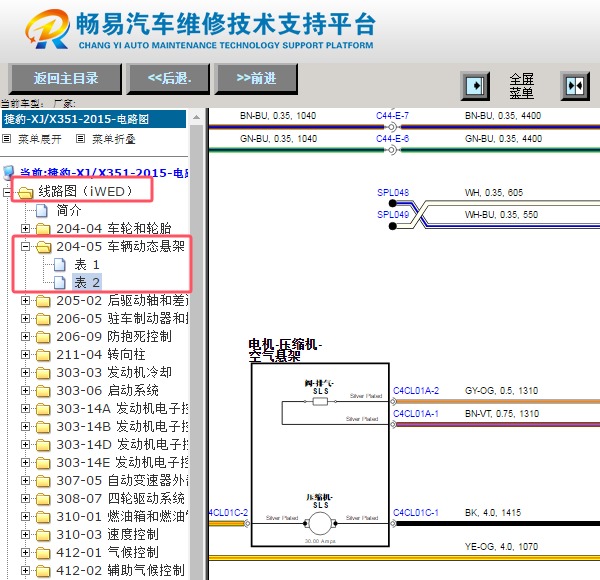Select 204-04 车轮和轮胎 label

(x=114, y=228)
